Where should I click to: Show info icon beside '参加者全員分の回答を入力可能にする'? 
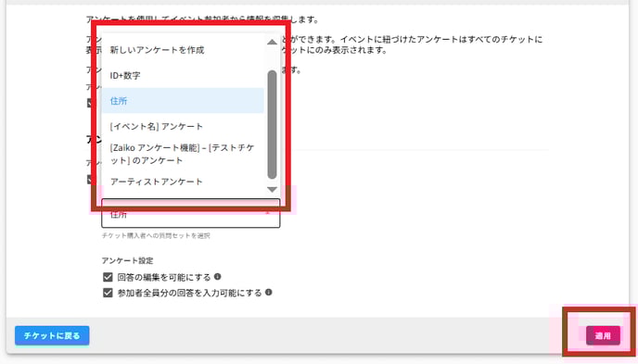[269, 292]
